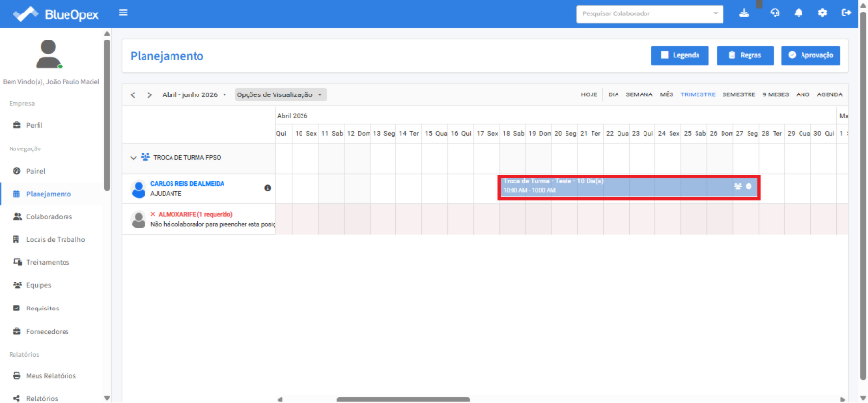
Task: Click the ALMOXARIFE (1 requerido) label
Action: [196, 214]
